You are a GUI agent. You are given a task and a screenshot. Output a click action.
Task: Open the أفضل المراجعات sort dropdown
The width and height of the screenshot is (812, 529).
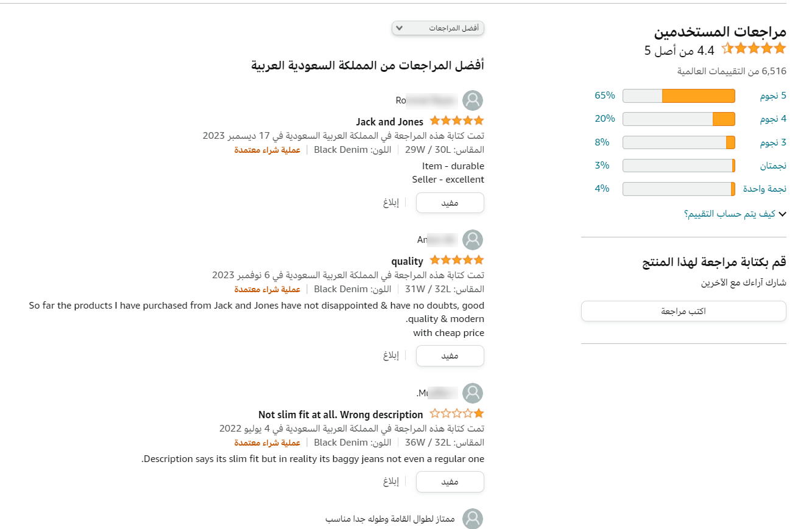point(438,28)
